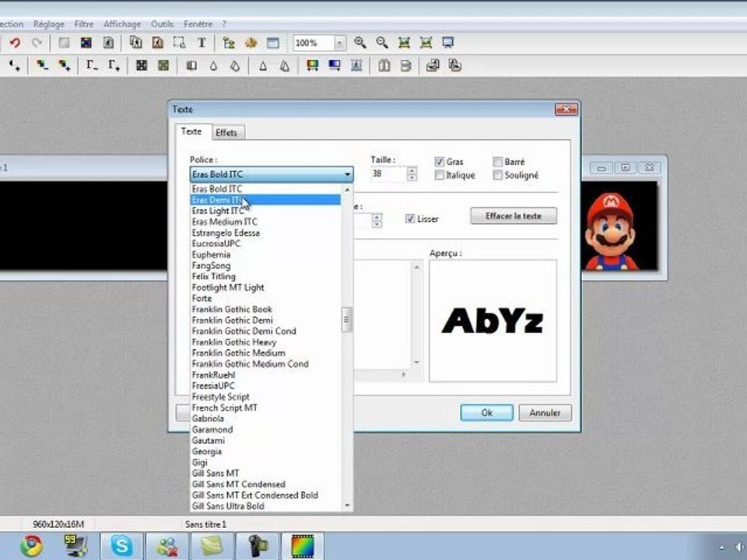Click the Annuler button
The width and height of the screenshot is (747, 560).
tap(545, 413)
